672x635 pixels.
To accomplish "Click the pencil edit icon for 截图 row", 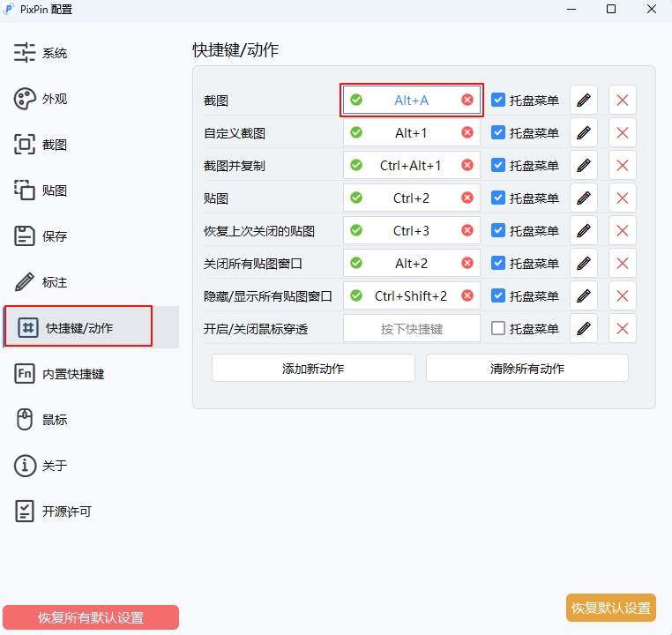I will point(583,100).
